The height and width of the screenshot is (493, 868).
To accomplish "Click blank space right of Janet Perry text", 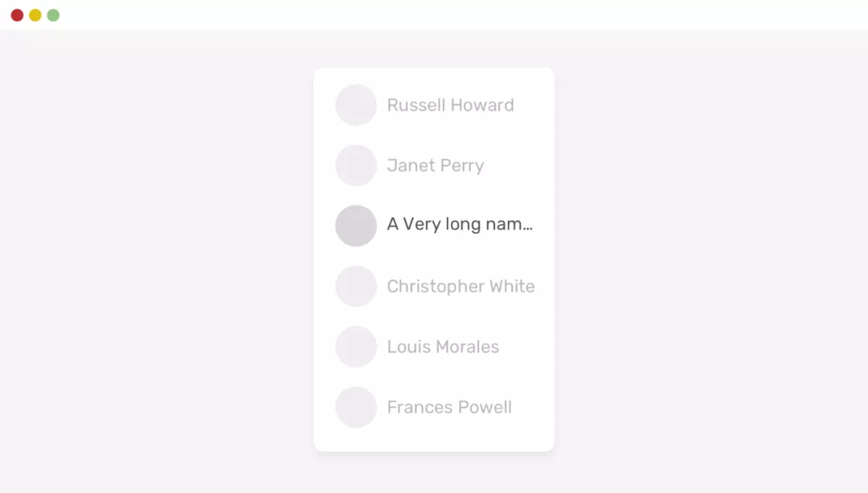I will 518,165.
